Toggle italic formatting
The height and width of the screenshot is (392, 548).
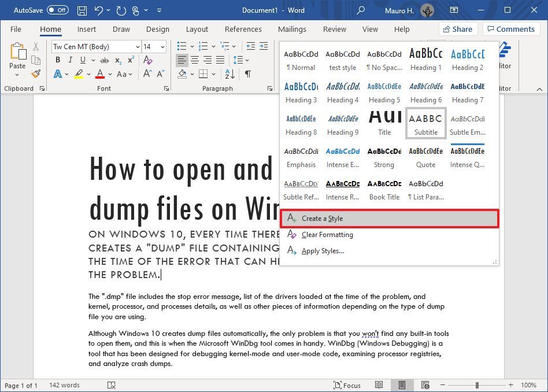point(70,60)
